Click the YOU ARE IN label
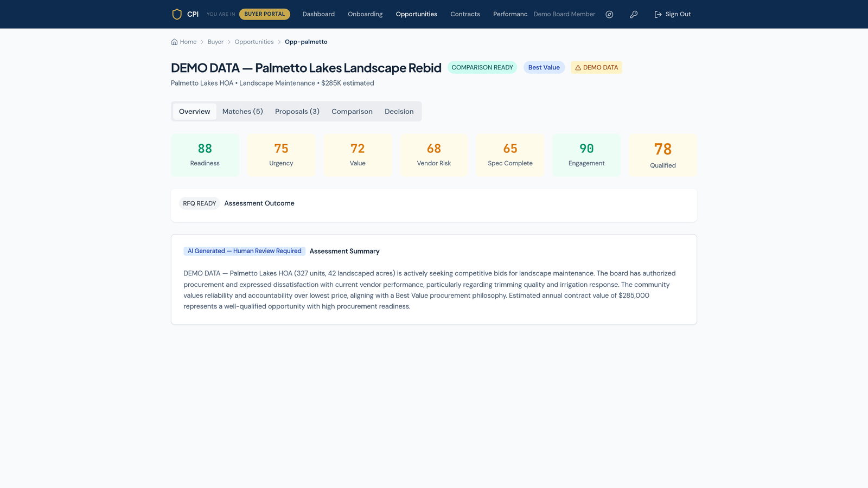 221,14
